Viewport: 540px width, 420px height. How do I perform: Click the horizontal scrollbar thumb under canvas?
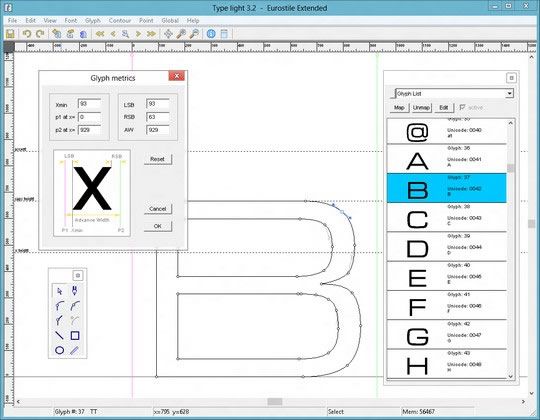[x=275, y=402]
